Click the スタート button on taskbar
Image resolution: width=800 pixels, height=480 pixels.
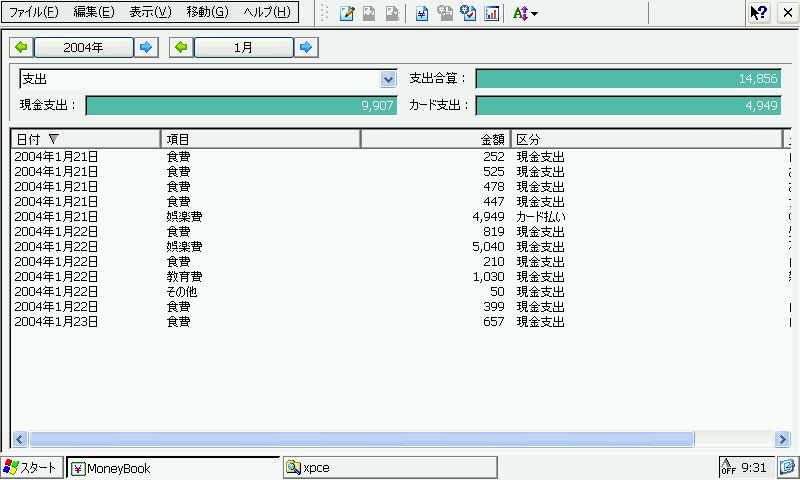32,467
